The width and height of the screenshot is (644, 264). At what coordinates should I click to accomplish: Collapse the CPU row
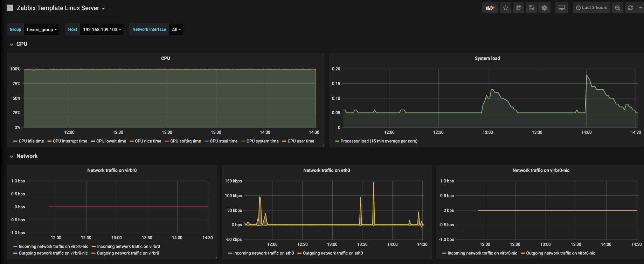(x=18, y=44)
